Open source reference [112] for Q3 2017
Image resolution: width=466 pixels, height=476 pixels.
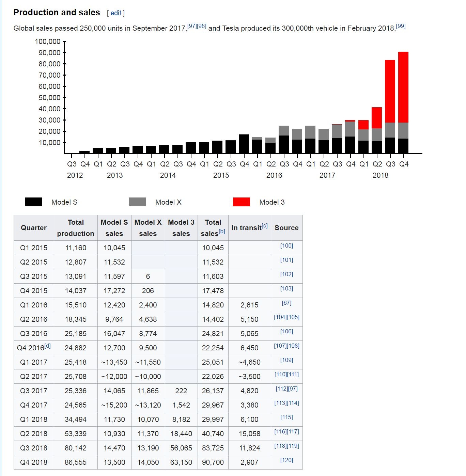(282, 388)
